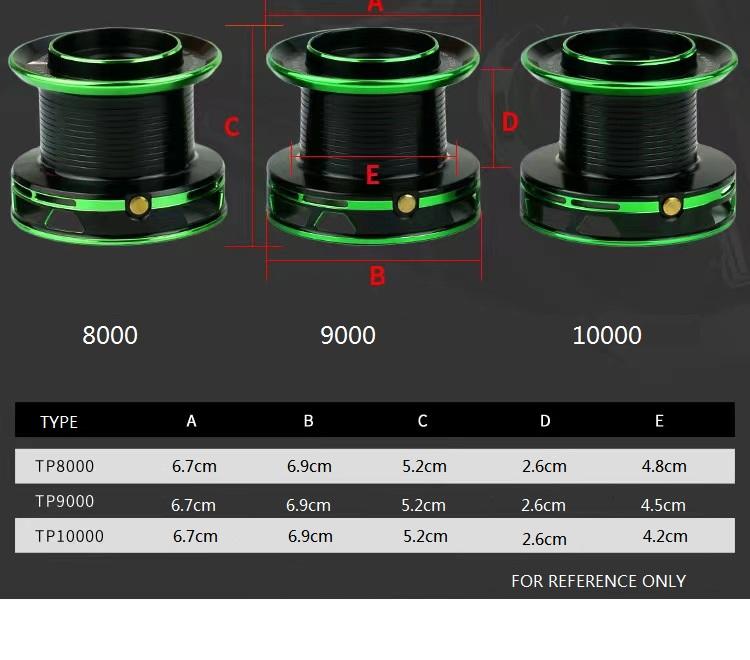Click the red E dimension label

point(373,175)
